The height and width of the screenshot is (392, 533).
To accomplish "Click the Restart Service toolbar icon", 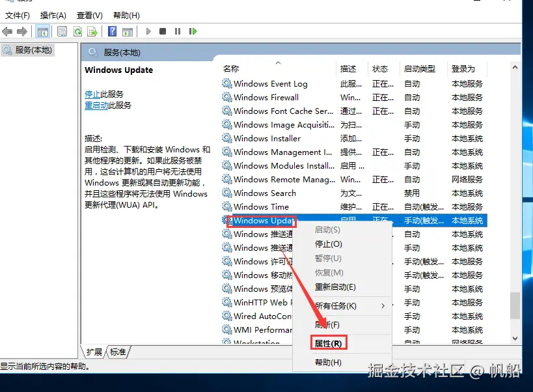I will [193, 31].
